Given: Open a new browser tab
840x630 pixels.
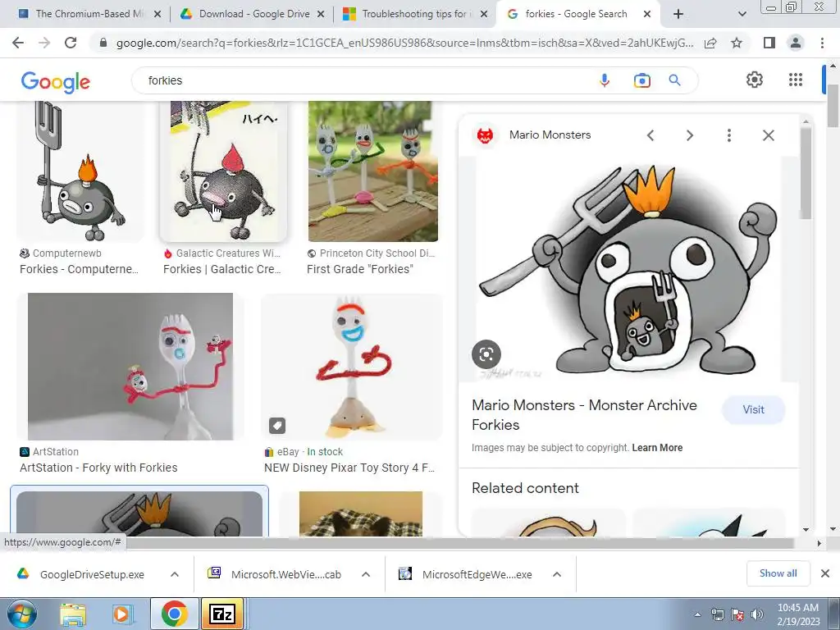Looking at the screenshot, I should tap(678, 14).
